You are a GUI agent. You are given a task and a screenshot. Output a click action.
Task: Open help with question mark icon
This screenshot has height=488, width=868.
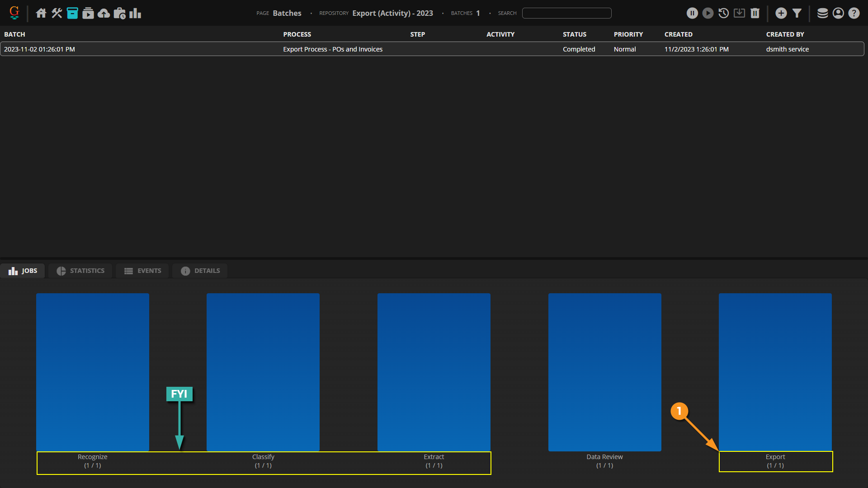pyautogui.click(x=854, y=13)
